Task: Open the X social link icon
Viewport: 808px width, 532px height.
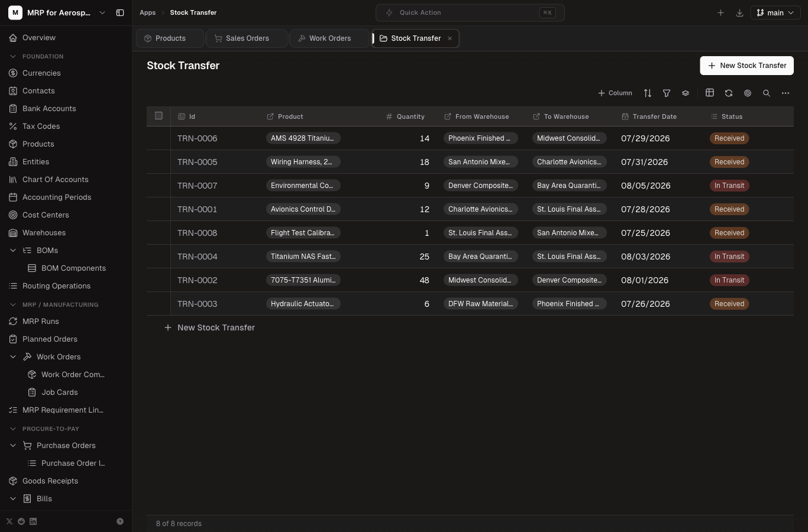Action: (9, 521)
